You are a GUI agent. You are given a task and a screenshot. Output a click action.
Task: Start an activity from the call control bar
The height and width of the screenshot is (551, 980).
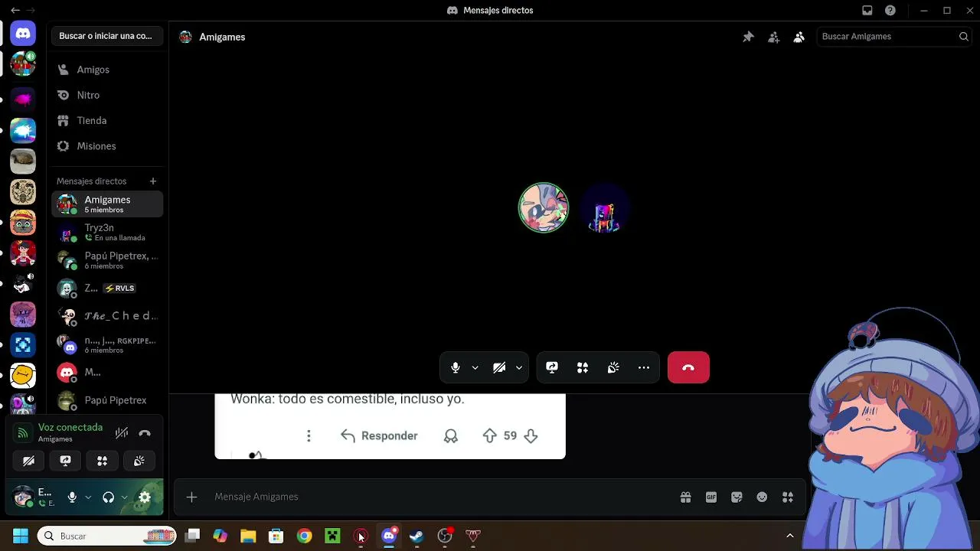point(583,368)
